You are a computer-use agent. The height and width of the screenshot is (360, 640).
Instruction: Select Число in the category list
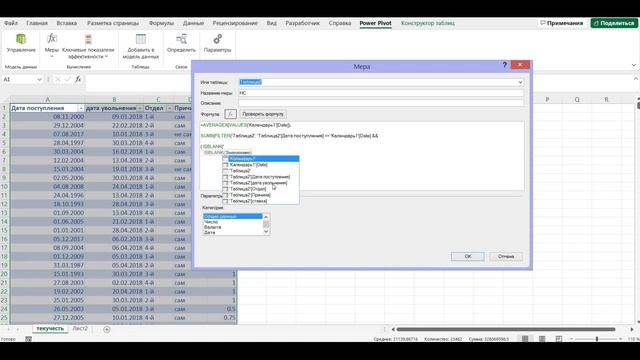pos(232,222)
